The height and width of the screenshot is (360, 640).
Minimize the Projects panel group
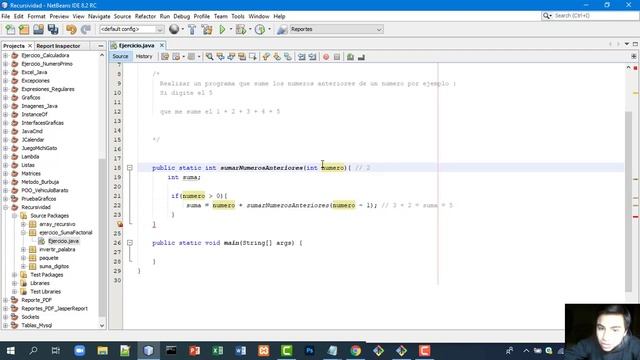(x=101, y=46)
